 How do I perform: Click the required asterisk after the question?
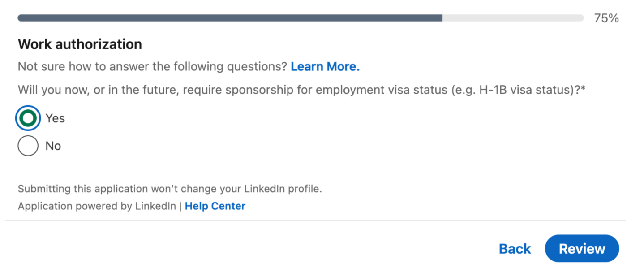tap(583, 89)
